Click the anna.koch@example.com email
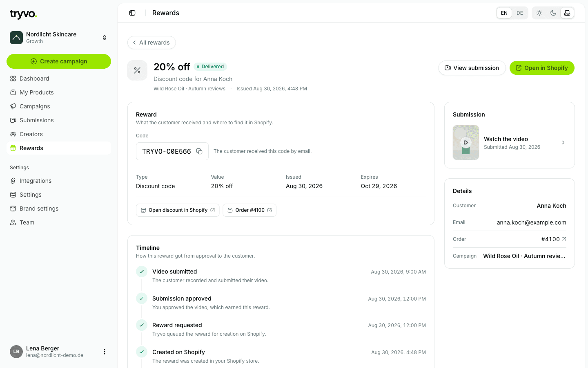 531,222
